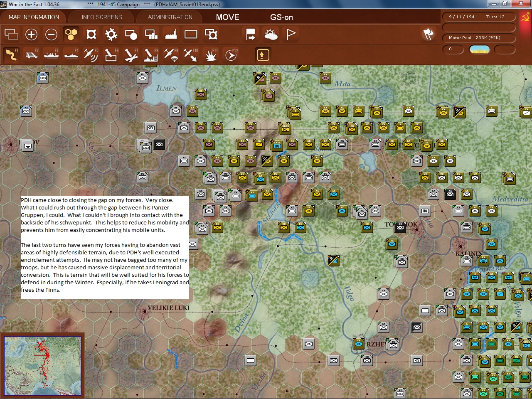Select F7 bomb airfield mode icon

click(131, 54)
